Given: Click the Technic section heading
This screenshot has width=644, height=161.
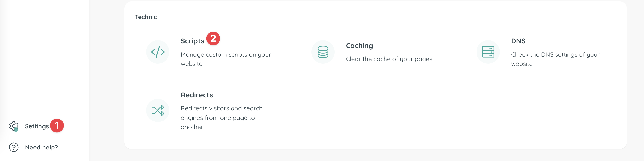Looking at the screenshot, I should tap(146, 17).
